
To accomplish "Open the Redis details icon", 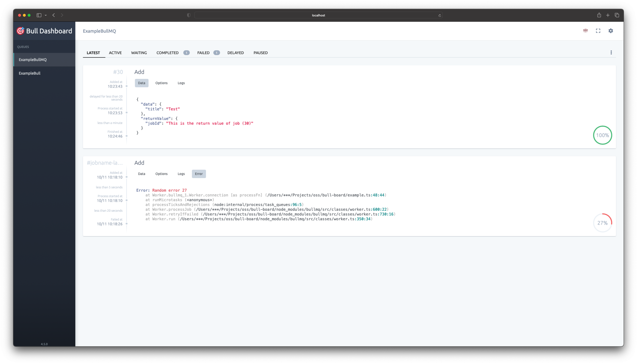I will [585, 31].
